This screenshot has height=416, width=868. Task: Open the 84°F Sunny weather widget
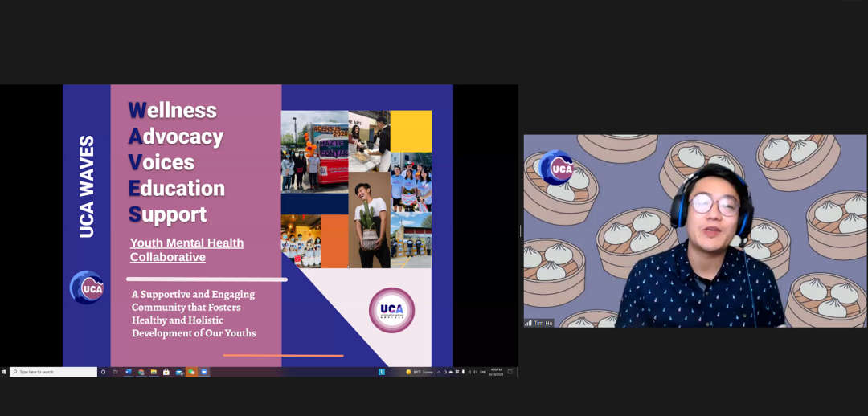pyautogui.click(x=420, y=372)
